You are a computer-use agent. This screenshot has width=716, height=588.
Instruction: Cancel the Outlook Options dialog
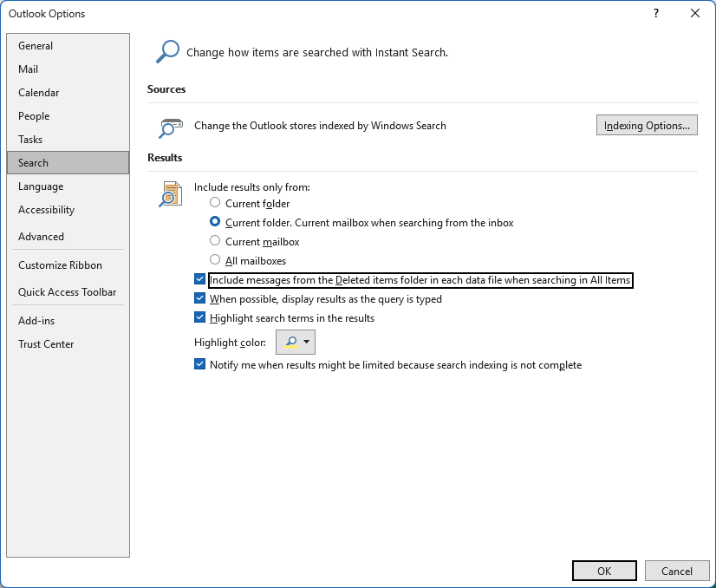676,571
